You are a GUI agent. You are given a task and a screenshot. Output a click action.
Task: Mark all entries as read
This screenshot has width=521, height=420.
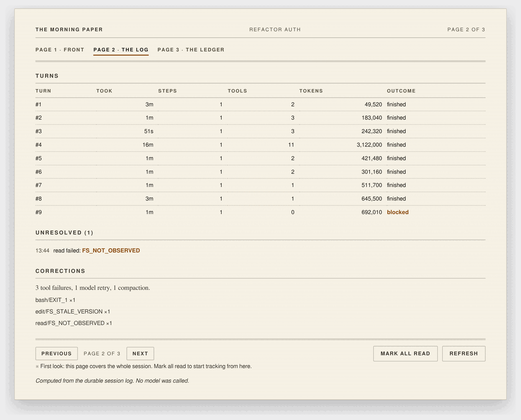405,354
